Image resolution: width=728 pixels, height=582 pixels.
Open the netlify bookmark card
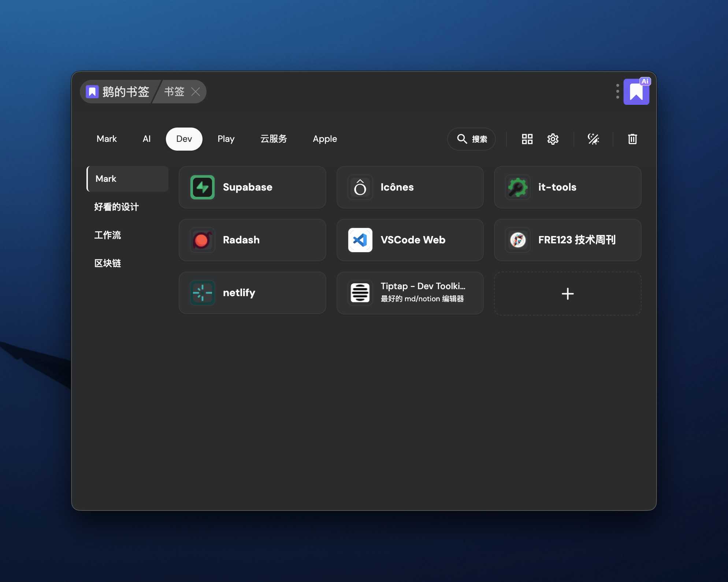(x=252, y=293)
